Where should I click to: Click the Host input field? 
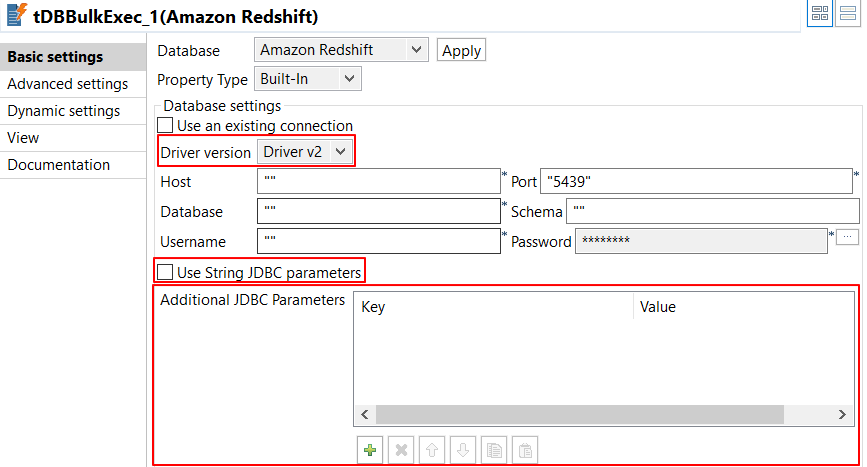point(378,181)
